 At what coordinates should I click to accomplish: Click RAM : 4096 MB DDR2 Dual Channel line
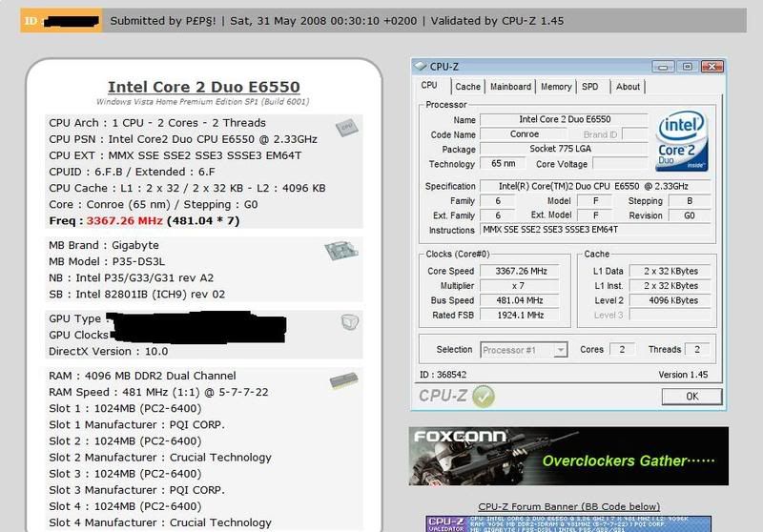click(x=142, y=376)
